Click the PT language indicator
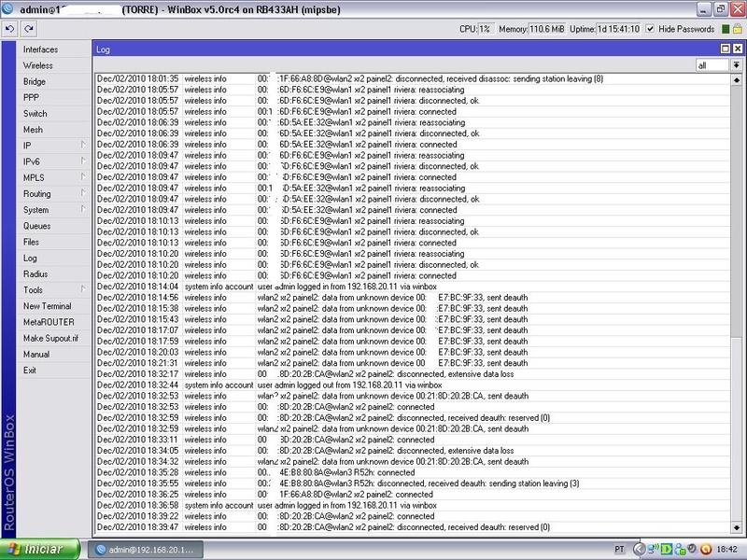The width and height of the screenshot is (747, 560). [x=619, y=550]
